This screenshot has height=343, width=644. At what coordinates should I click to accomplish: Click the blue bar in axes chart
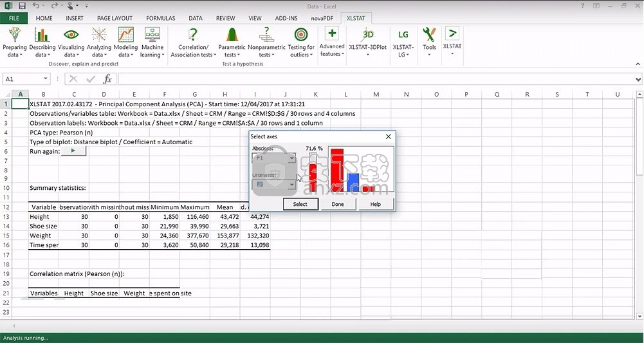click(353, 182)
